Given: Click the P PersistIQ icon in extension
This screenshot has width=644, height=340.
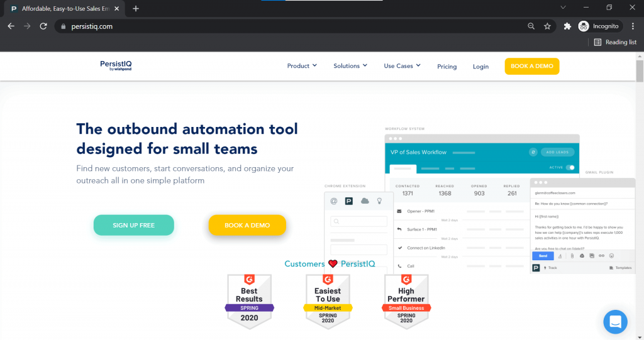Looking at the screenshot, I should (348, 201).
